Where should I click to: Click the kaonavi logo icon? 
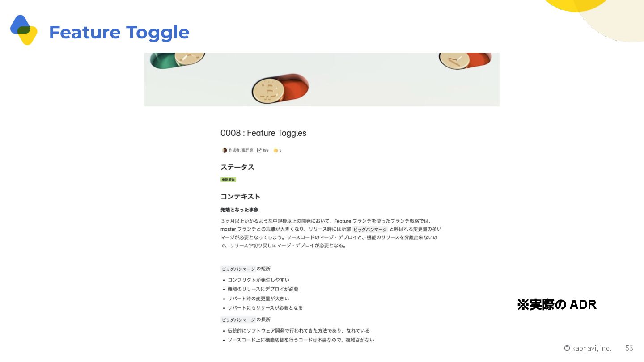[24, 30]
